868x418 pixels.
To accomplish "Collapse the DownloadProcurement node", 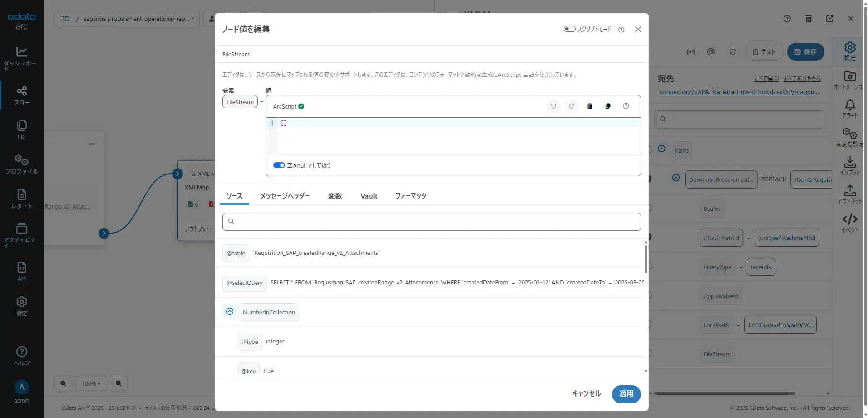I will tap(676, 178).
